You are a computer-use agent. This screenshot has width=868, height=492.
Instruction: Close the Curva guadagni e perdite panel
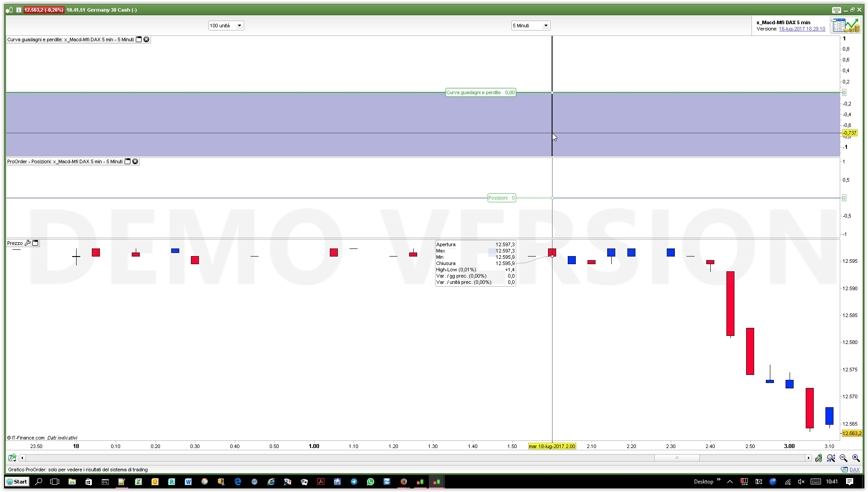146,39
